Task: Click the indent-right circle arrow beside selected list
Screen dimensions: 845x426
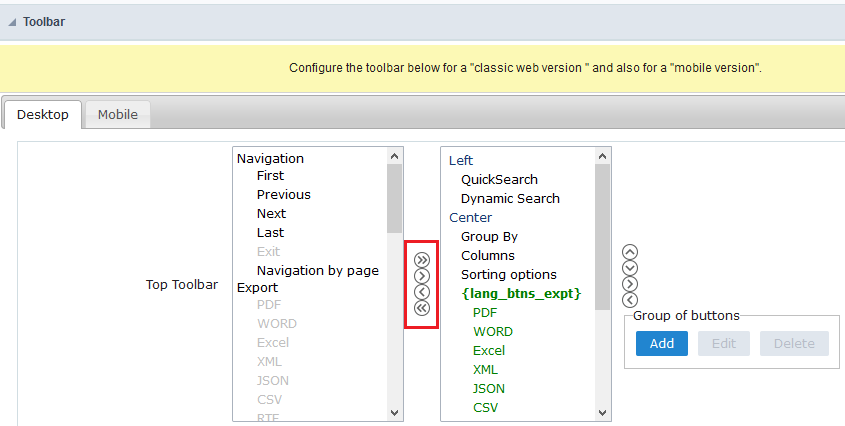Action: pos(629,284)
